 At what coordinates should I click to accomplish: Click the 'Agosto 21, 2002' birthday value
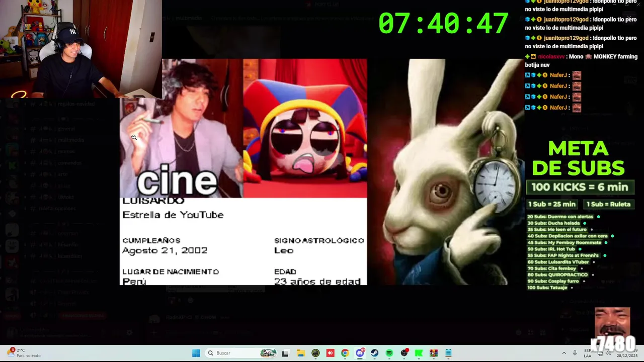[165, 250]
